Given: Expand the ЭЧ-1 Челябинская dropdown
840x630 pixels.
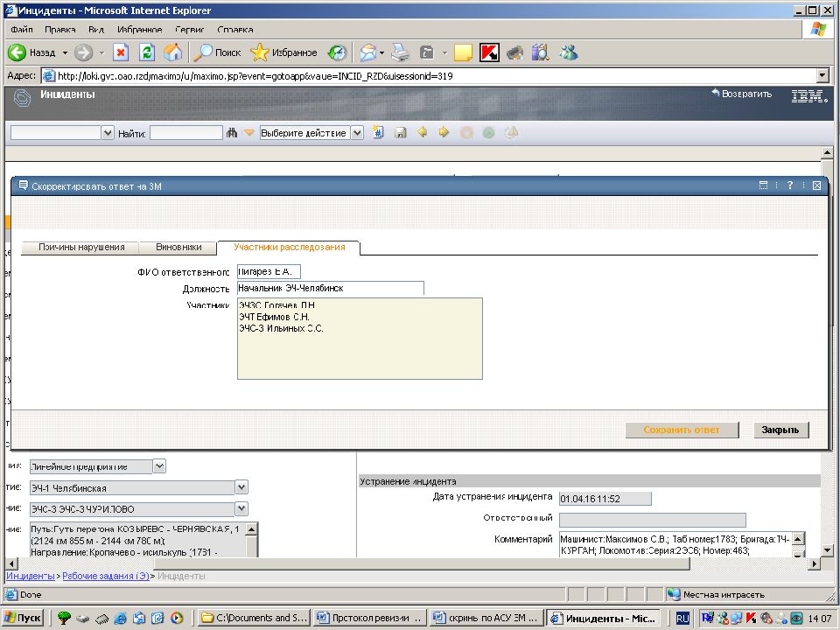Looking at the screenshot, I should pyautogui.click(x=241, y=487).
